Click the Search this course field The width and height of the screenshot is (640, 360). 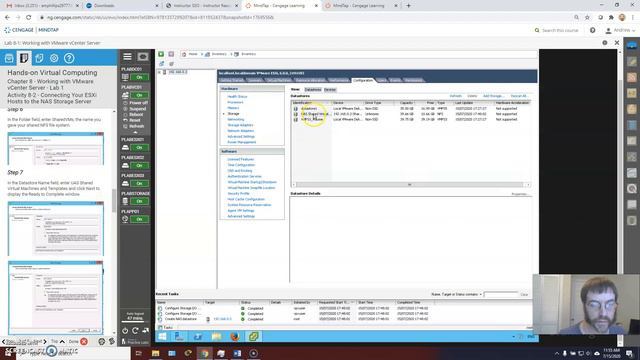point(560,31)
